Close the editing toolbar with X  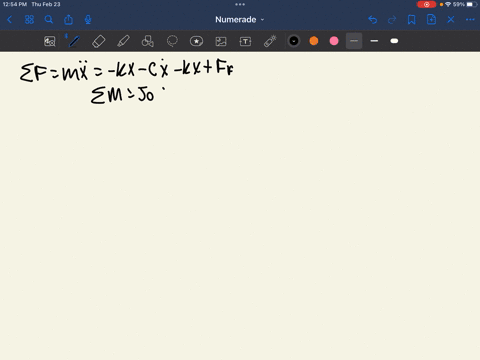coord(451,20)
